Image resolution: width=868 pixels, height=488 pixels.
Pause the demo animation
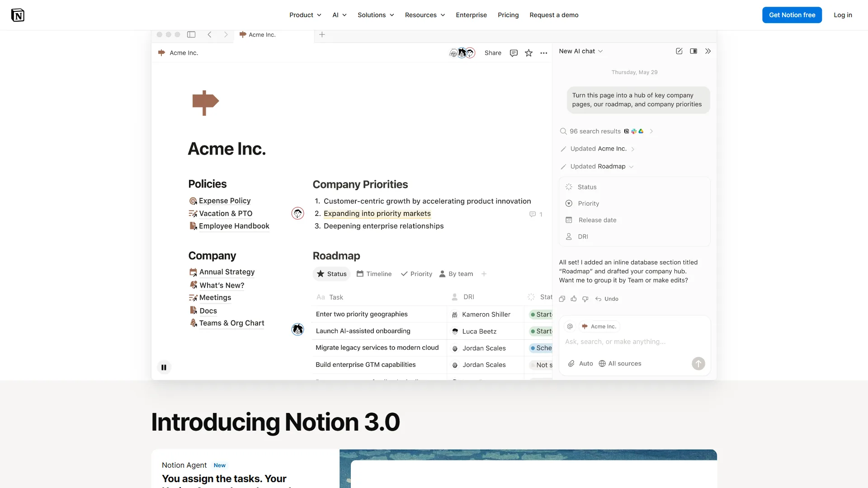164,367
